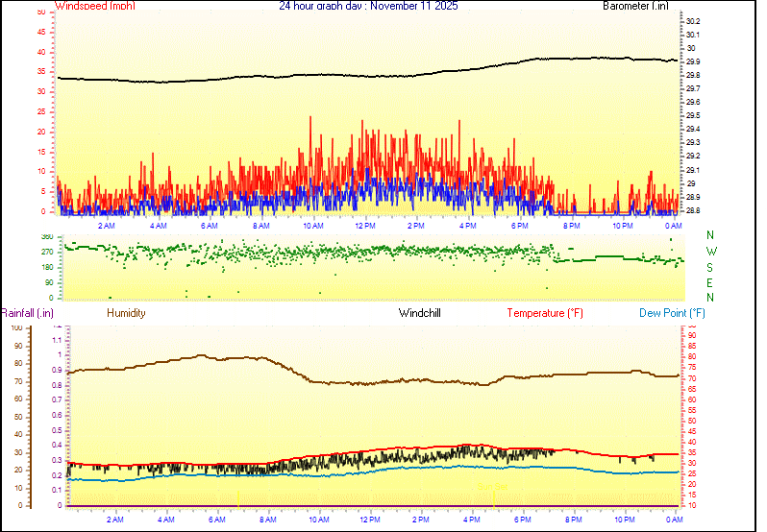The height and width of the screenshot is (532, 767).
Task: Click the 24 hour graph day title
Action: click(x=368, y=6)
